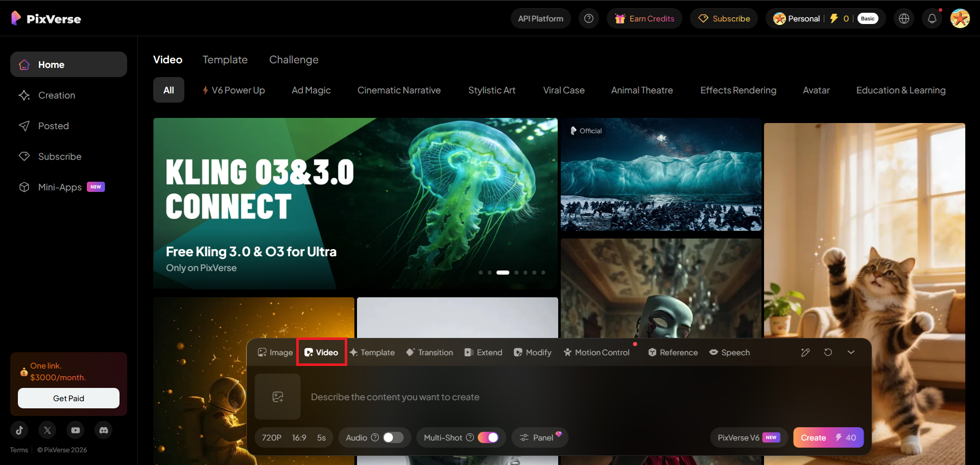The image size is (980, 465).
Task: Filter by Avatar category
Action: pyautogui.click(x=816, y=90)
